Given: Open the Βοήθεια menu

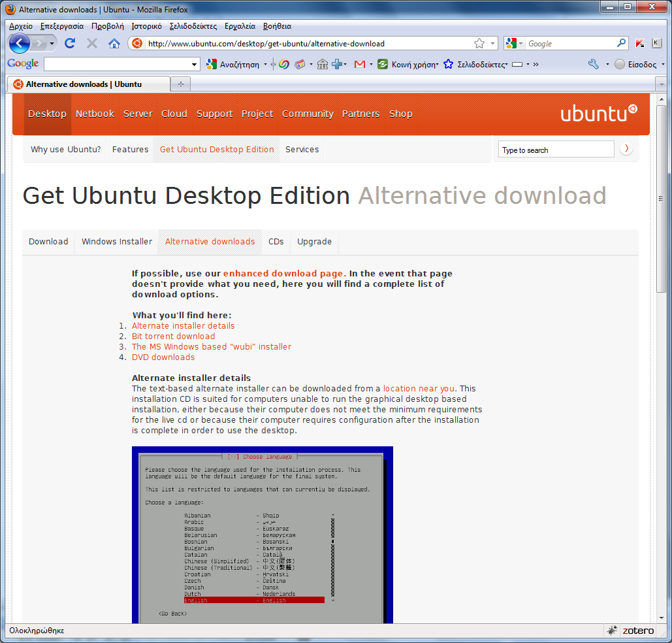Looking at the screenshot, I should click(278, 26).
